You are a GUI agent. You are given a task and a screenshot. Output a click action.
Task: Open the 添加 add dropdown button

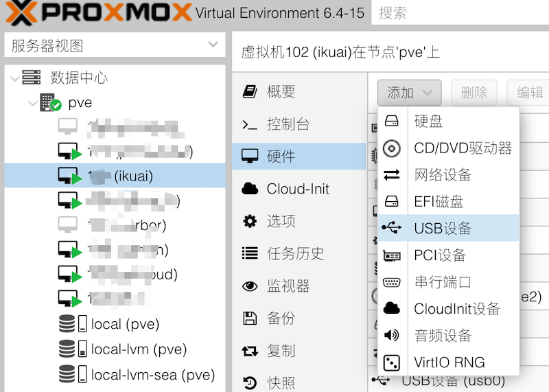coord(409,93)
